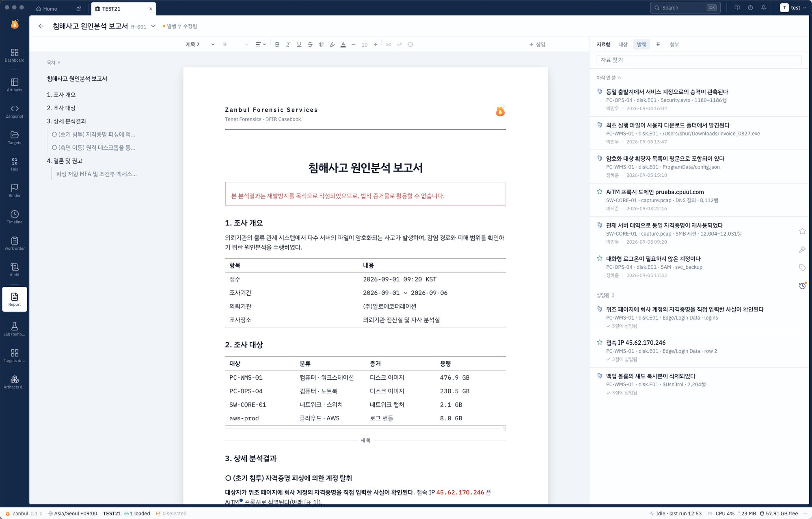Star the AiTM 프록시 도메인 excerpt
812x519 pixels.
tap(600, 192)
